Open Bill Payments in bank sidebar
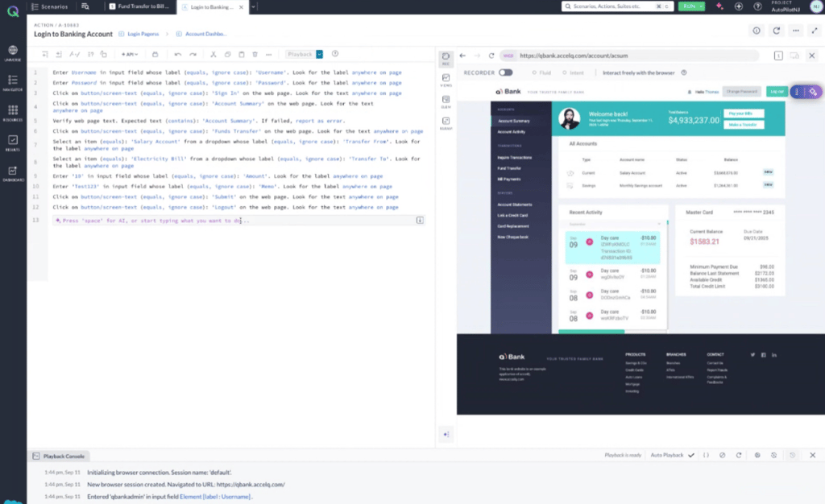Image resolution: width=825 pixels, height=504 pixels. pos(509,180)
